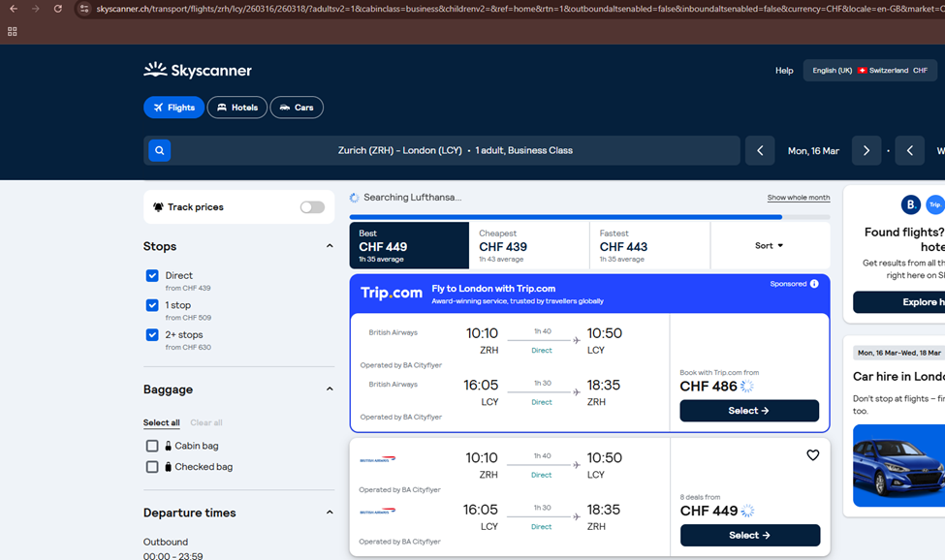Go to previous outbound date arrow before Mon, 16 Mar
Viewport: 945px width, 560px height.
click(x=760, y=150)
